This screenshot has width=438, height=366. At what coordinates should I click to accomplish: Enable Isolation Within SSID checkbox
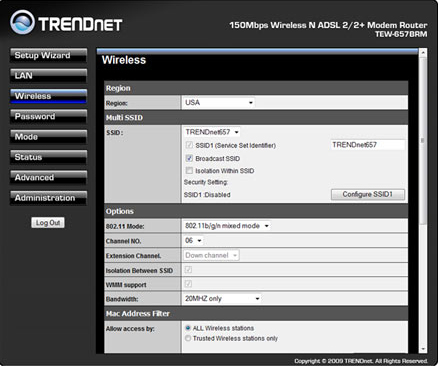click(x=189, y=170)
